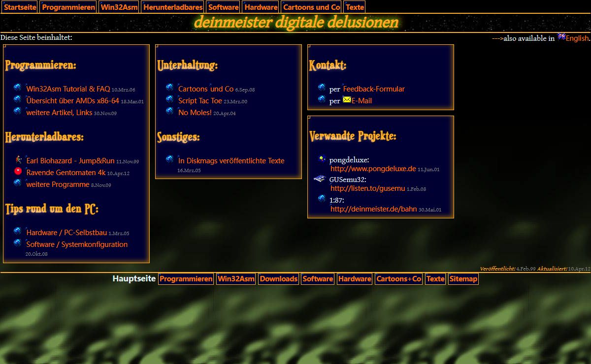Click Downloads in the bottom navigation
The height and width of the screenshot is (364, 591).
click(x=278, y=279)
